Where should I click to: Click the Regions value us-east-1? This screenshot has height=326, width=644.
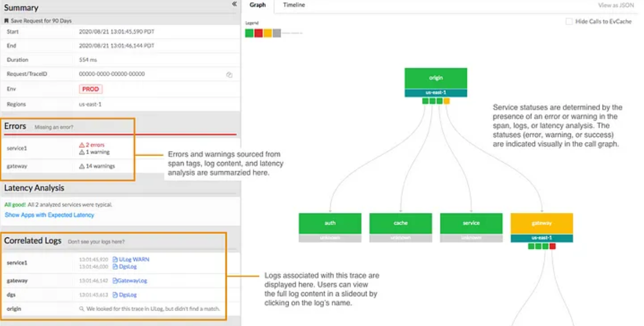[x=90, y=104]
